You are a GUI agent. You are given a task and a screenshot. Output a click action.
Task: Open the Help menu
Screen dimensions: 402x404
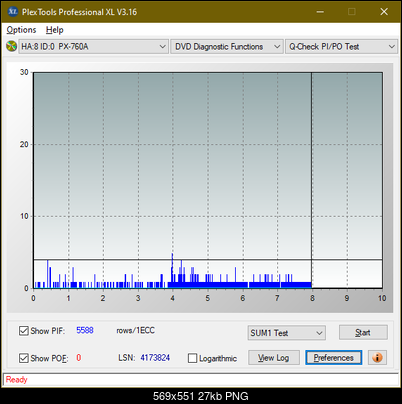point(55,30)
